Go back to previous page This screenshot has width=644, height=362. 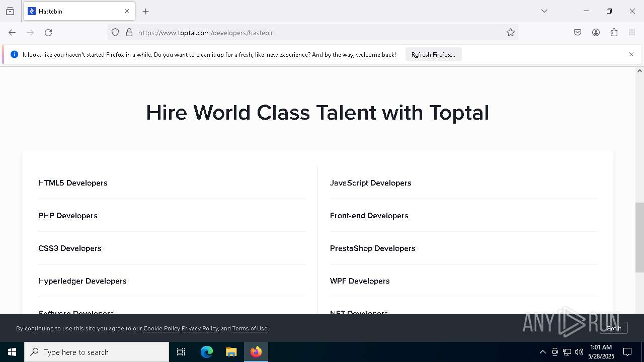click(x=12, y=33)
